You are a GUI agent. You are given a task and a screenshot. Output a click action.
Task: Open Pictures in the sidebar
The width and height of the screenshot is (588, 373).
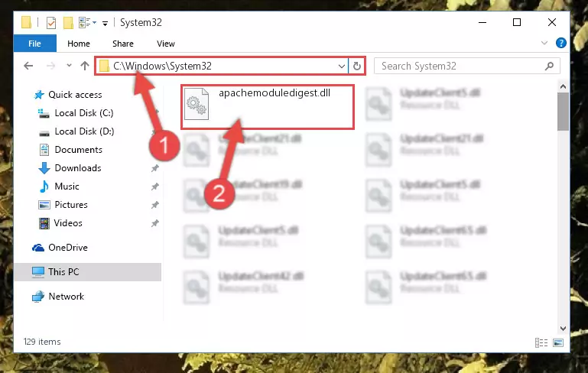pos(71,205)
